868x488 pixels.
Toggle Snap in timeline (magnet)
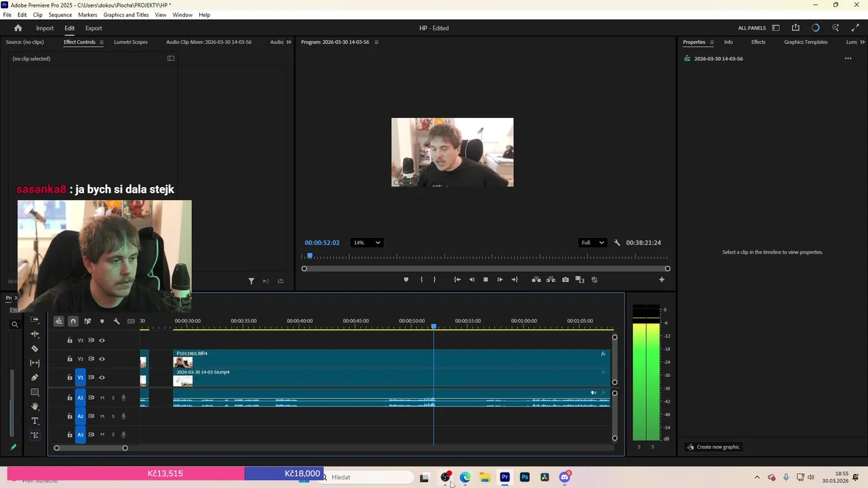73,321
